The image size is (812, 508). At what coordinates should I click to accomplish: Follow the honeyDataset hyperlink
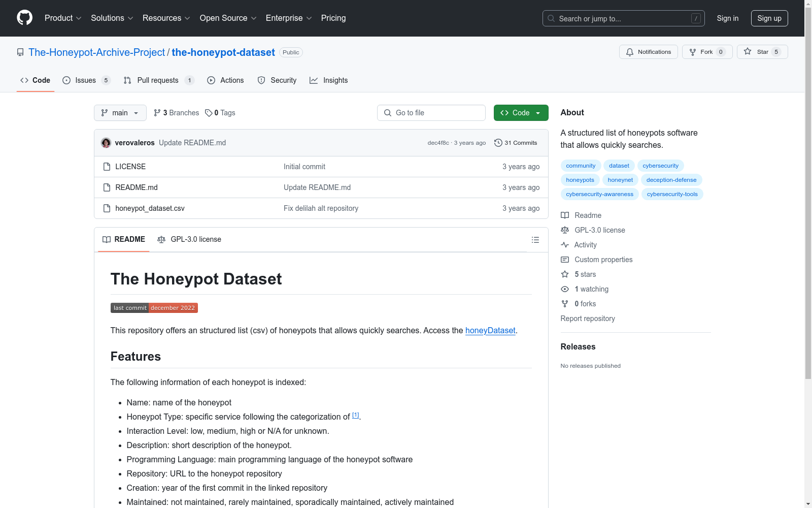click(490, 330)
